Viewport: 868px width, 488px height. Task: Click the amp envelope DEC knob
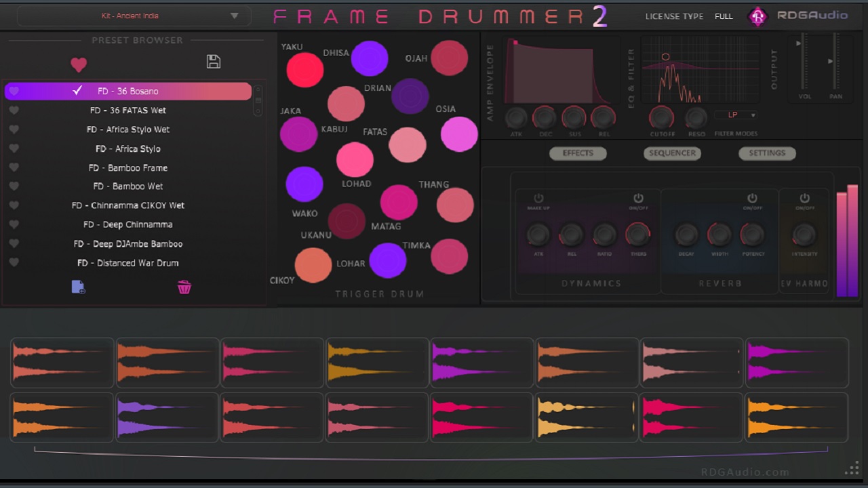pos(545,118)
